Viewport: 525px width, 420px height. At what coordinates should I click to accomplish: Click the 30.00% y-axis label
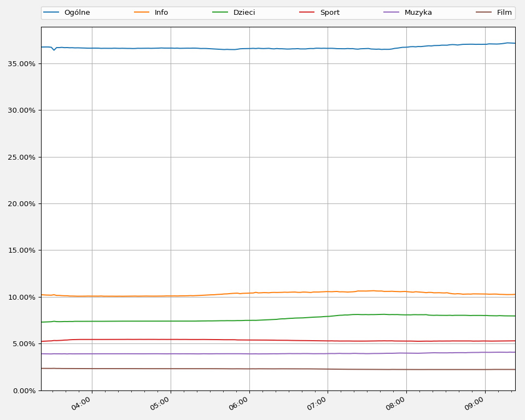click(x=22, y=110)
